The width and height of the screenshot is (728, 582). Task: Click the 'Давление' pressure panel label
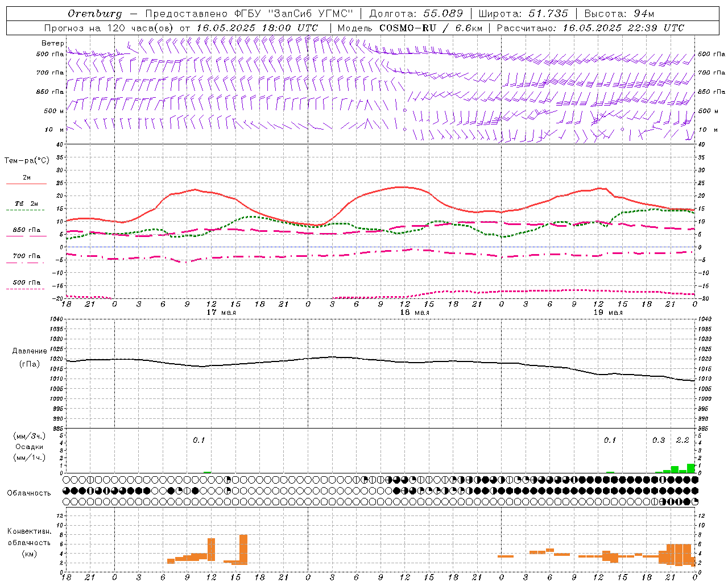click(30, 351)
